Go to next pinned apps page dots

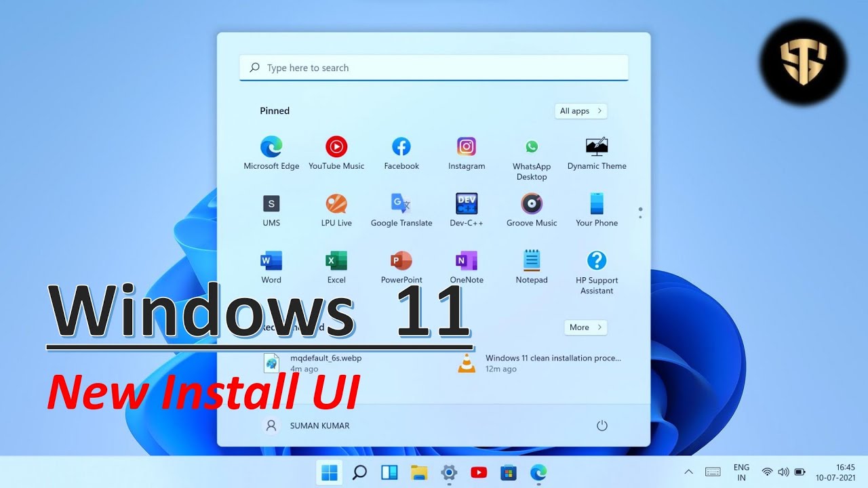coord(640,213)
